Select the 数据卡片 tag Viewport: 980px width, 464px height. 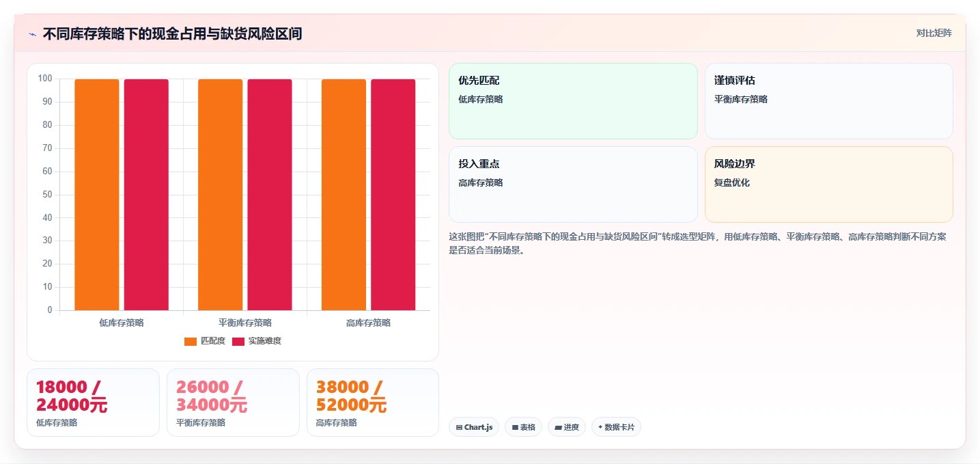coord(616,427)
